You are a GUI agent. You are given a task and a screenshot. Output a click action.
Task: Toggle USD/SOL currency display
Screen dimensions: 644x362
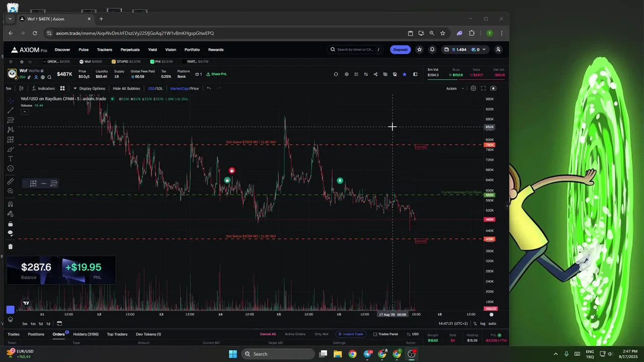click(155, 88)
